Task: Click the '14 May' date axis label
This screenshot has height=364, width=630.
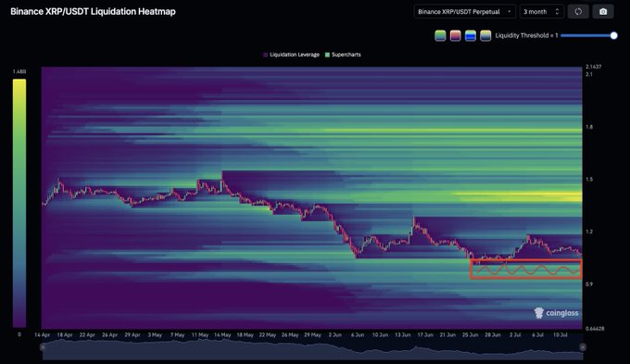Action: (222, 334)
